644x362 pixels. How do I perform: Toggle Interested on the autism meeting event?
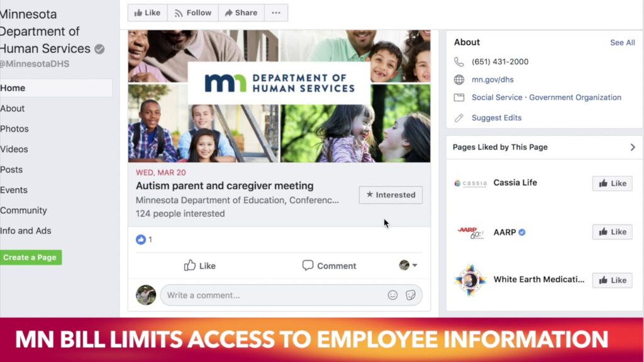click(x=391, y=195)
